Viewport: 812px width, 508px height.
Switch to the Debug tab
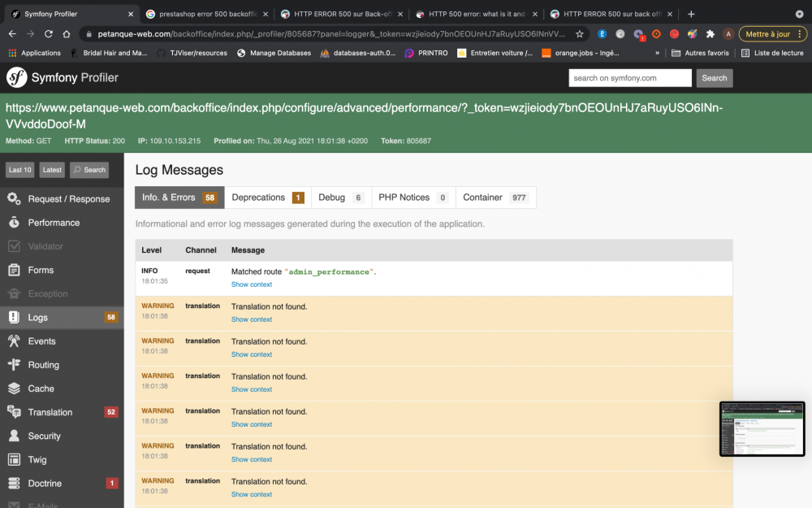click(x=341, y=198)
